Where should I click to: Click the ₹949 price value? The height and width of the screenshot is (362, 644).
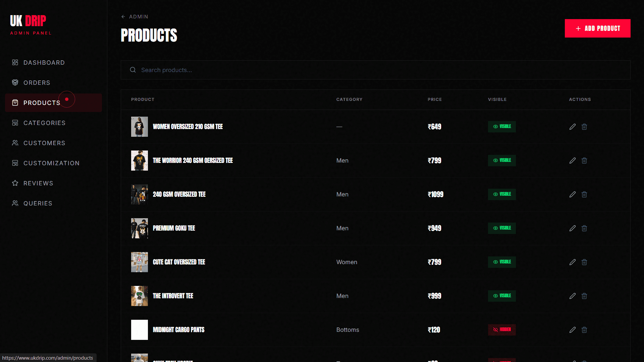pyautogui.click(x=434, y=228)
